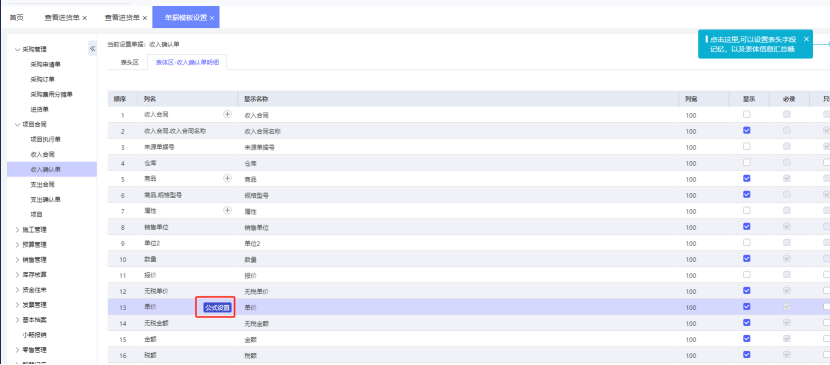Close the blue tooltip hint bubble

pos(806,39)
